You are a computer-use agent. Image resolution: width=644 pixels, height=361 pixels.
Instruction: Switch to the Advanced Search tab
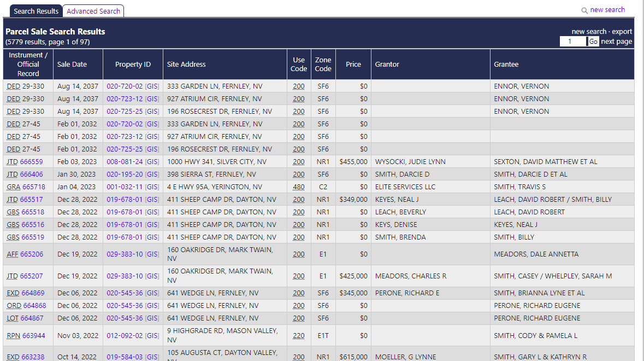(93, 11)
